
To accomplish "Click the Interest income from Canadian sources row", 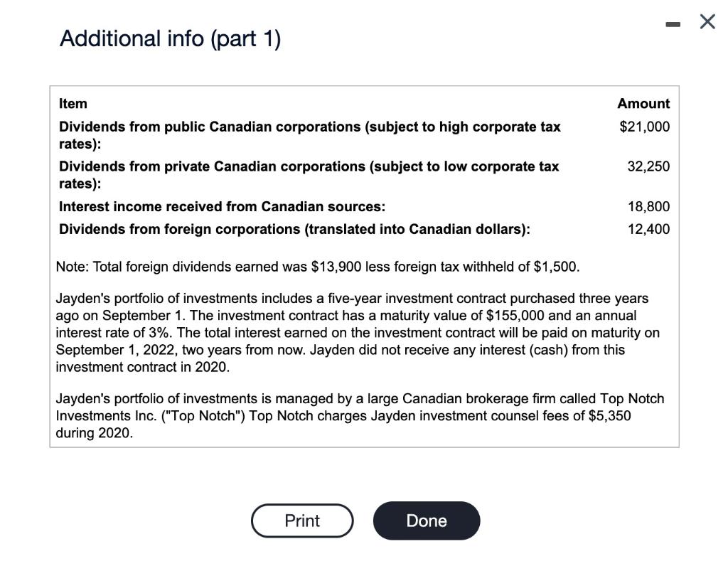I will [223, 206].
